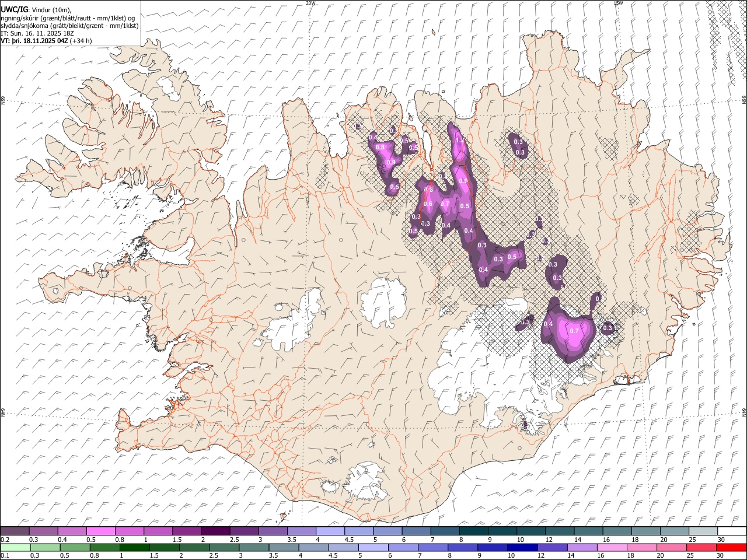The width and height of the screenshot is (747, 560).
Task: Click the dark teal 8 snow legend swatch
Action: (473, 531)
